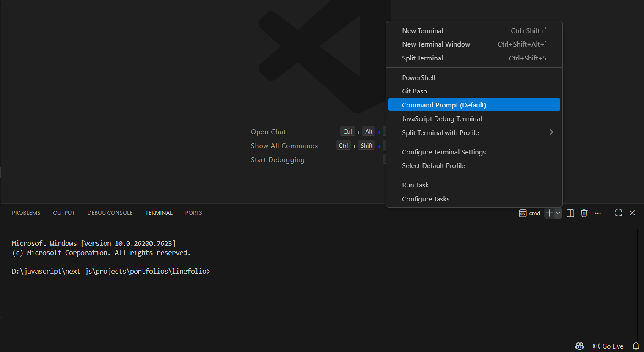This screenshot has width=644, height=352.
Task: Select Git Bash from terminal menu
Action: point(414,91)
